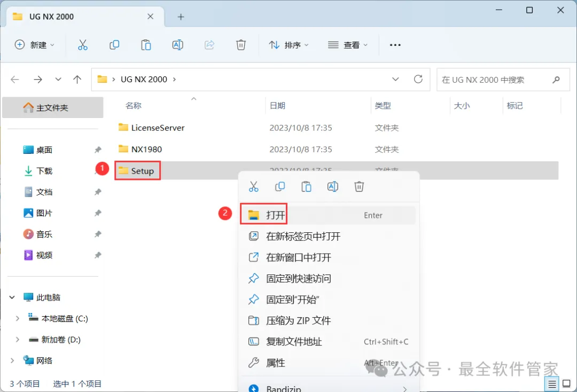Click the Delete icon in the context menu
The height and width of the screenshot is (392, 577).
(x=359, y=186)
